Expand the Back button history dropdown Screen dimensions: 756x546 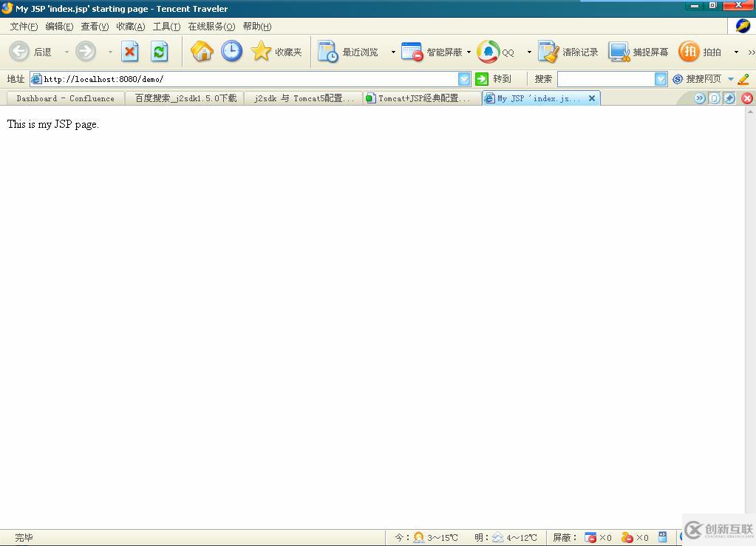pyautogui.click(x=67, y=52)
